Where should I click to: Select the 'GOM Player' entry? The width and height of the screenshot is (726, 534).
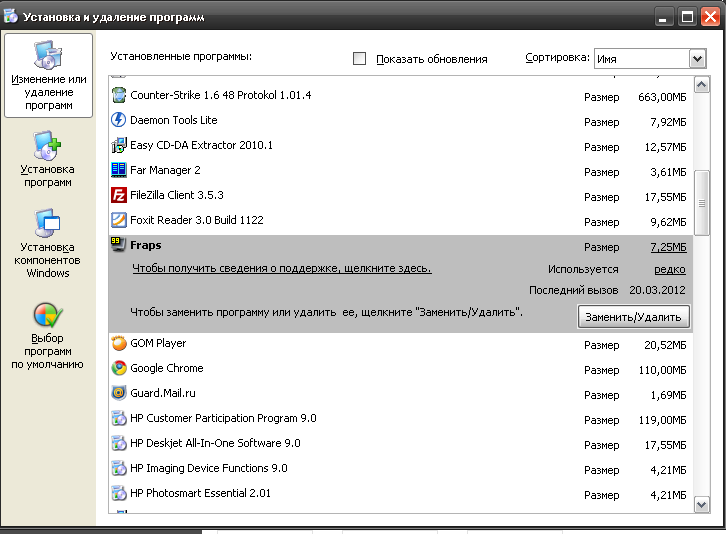pyautogui.click(x=158, y=343)
